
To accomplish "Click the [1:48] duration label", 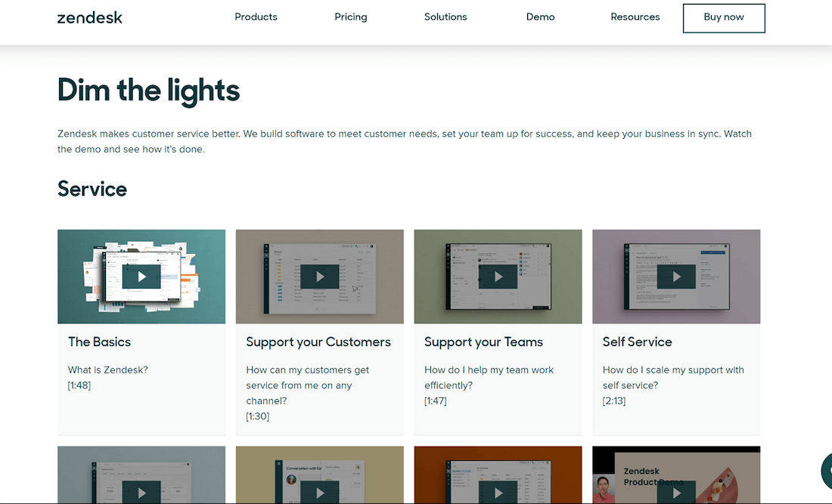I will pos(79,385).
